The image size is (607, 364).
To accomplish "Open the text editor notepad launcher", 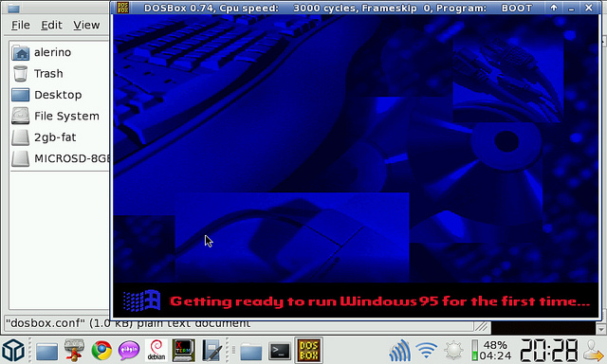I will (x=212, y=351).
